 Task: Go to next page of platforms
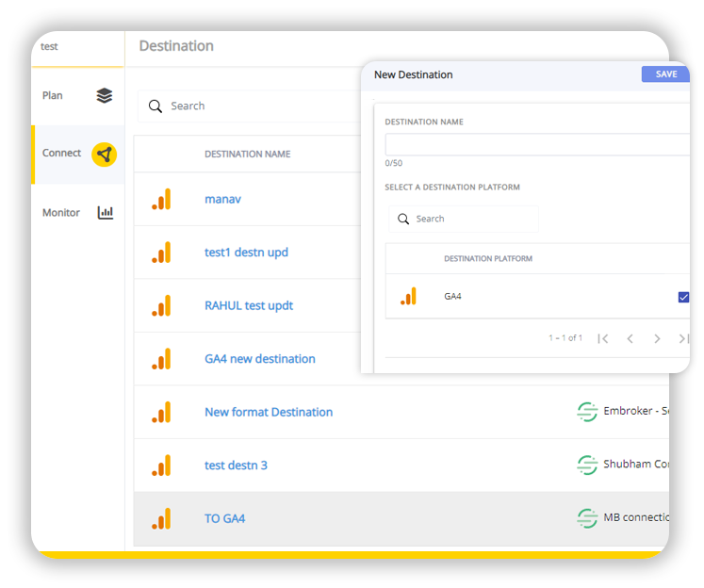click(657, 338)
